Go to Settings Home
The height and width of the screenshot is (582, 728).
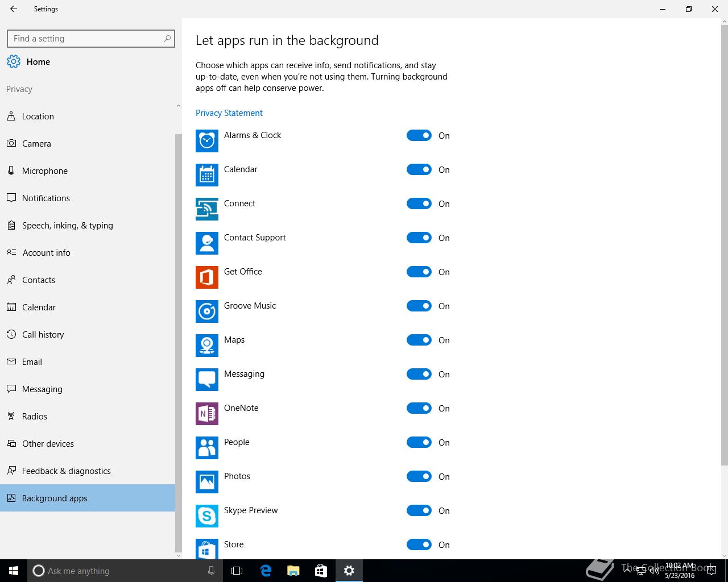coord(38,62)
